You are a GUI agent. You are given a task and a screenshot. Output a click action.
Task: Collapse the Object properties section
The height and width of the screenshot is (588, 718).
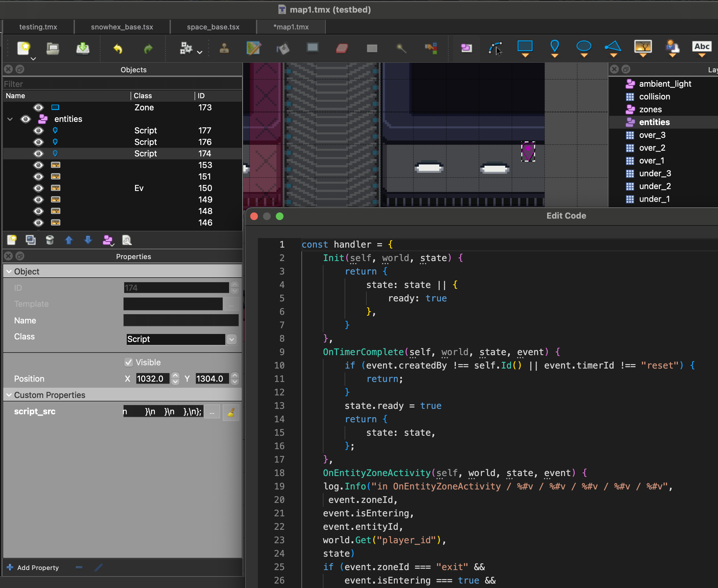pos(9,271)
